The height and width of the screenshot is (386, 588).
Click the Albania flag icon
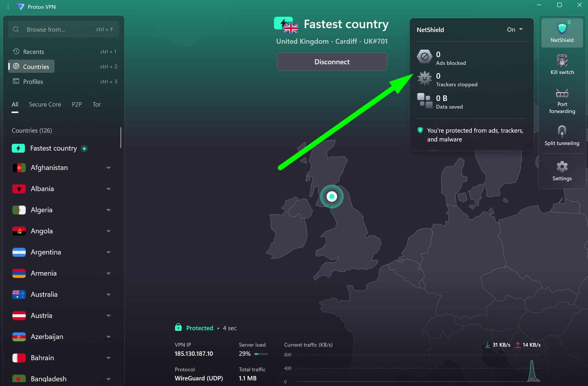[19, 189]
